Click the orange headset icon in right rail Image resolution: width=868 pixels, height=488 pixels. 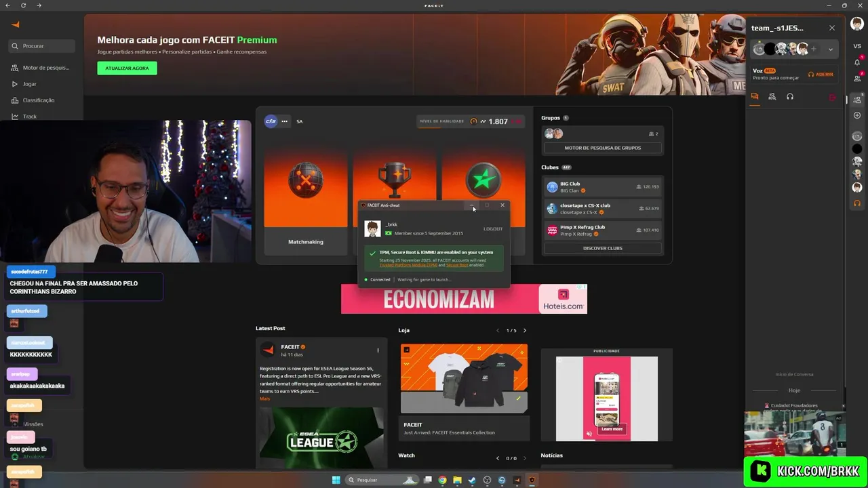point(857,203)
